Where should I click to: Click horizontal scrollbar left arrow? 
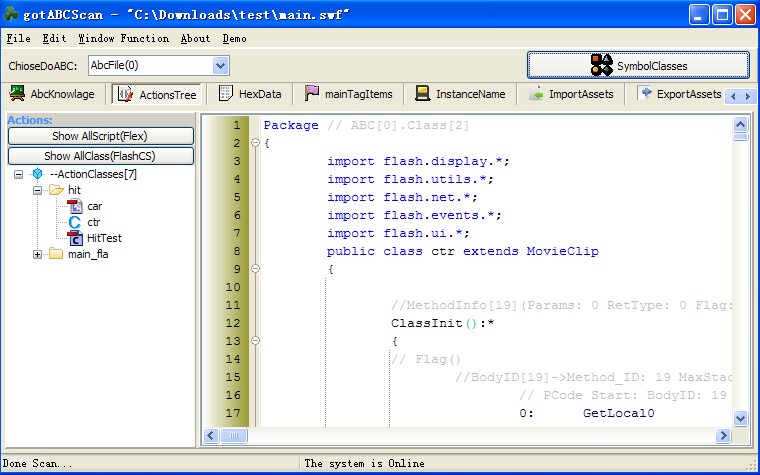coord(211,435)
